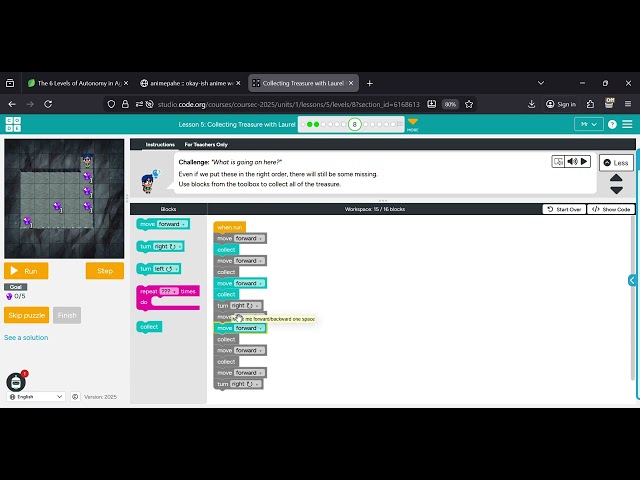Click Sign in in the browser toolbar
This screenshot has height=480, width=640.
click(561, 104)
